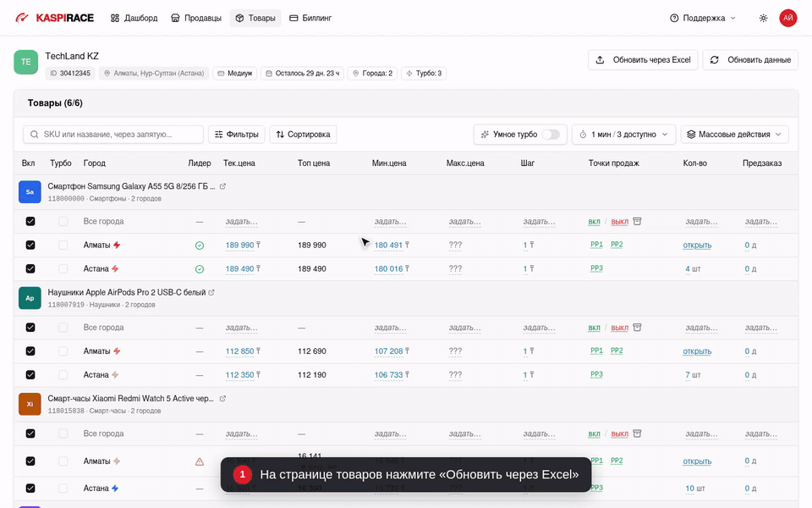
Task: Uncheck Вкл for Samsung Алматы row
Action: [30, 245]
